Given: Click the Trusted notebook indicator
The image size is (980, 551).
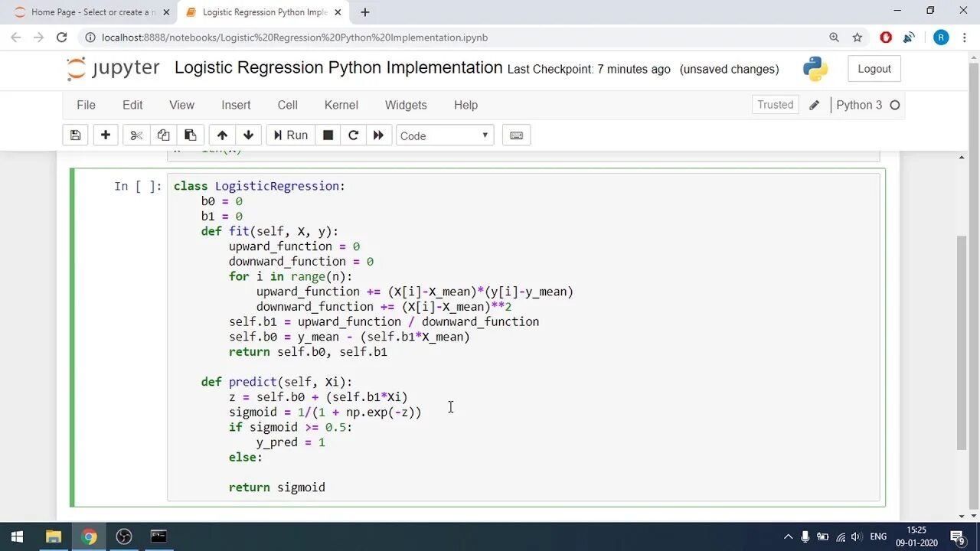Looking at the screenshot, I should tap(776, 105).
